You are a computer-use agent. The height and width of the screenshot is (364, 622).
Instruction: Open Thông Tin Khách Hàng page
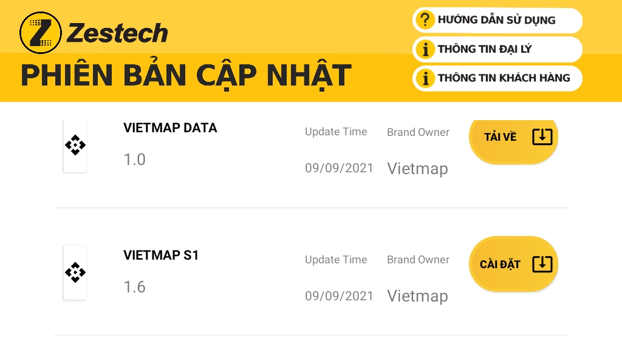point(504,78)
